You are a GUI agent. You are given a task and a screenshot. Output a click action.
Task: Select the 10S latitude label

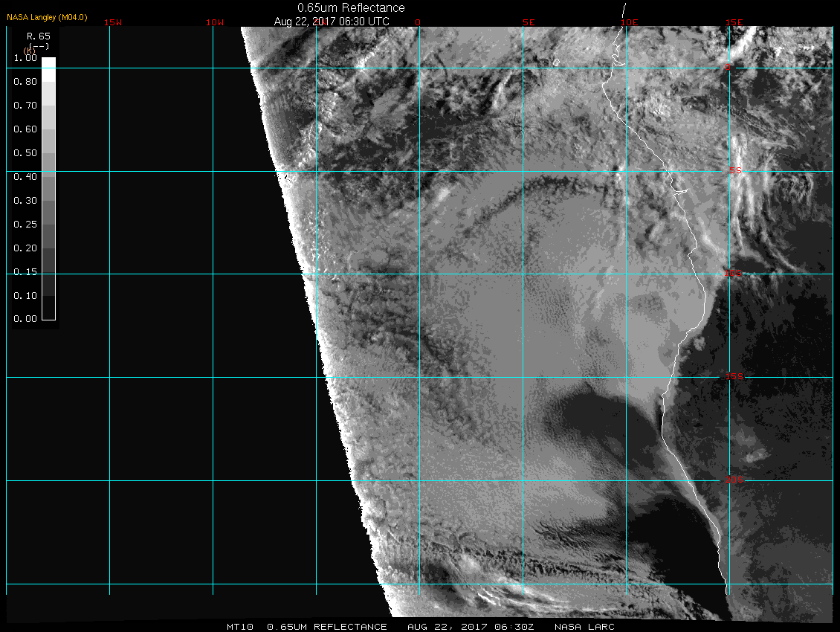point(734,274)
